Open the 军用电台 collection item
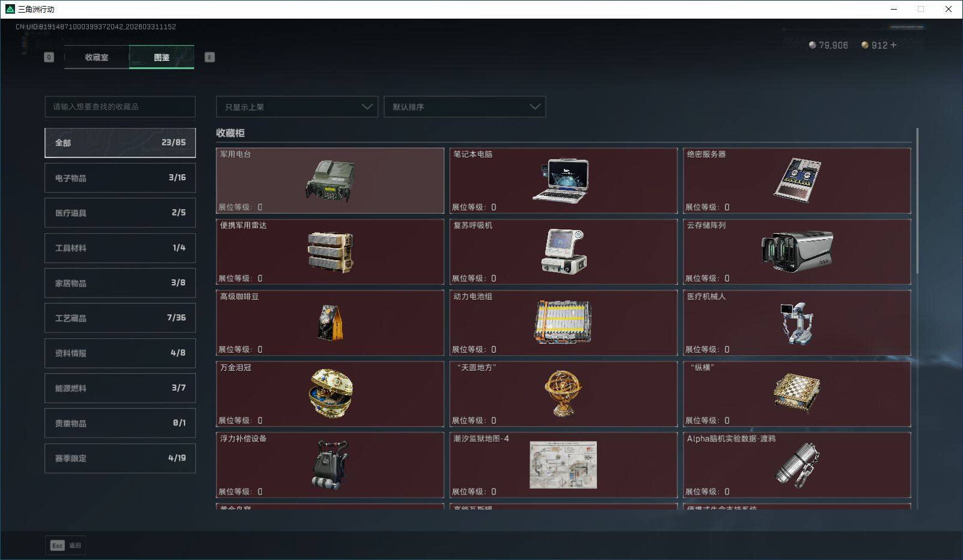Viewport: 963px width, 560px height. click(x=330, y=180)
